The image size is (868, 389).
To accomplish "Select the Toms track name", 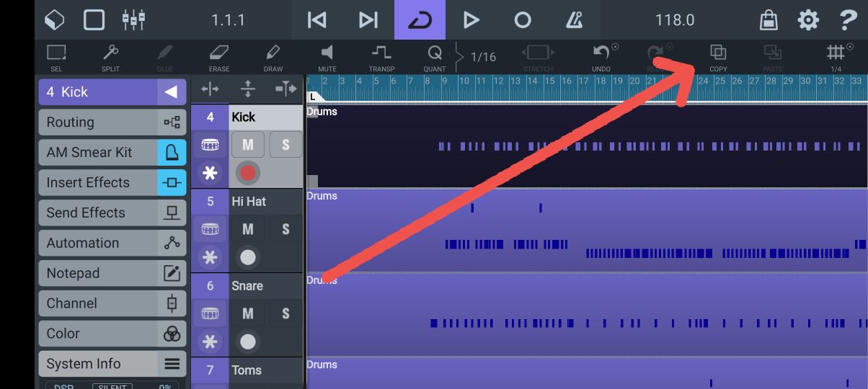I will 247,370.
